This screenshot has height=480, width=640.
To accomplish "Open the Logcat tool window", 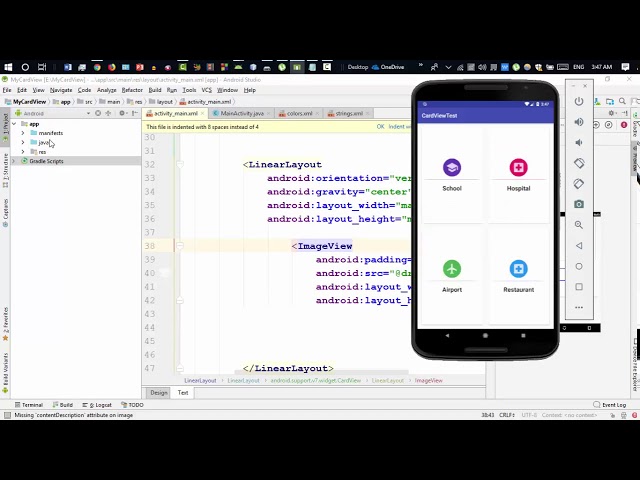I will pos(97,405).
